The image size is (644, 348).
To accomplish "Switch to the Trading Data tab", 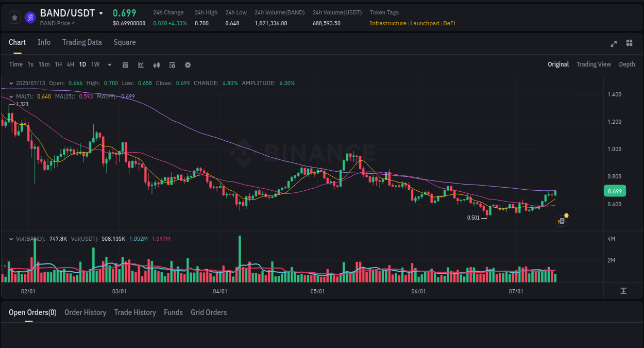I will point(82,42).
